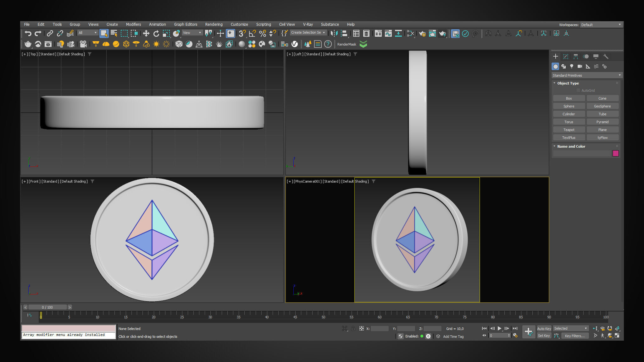Click the Undo arrow icon
Image resolution: width=644 pixels, height=362 pixels.
click(28, 33)
